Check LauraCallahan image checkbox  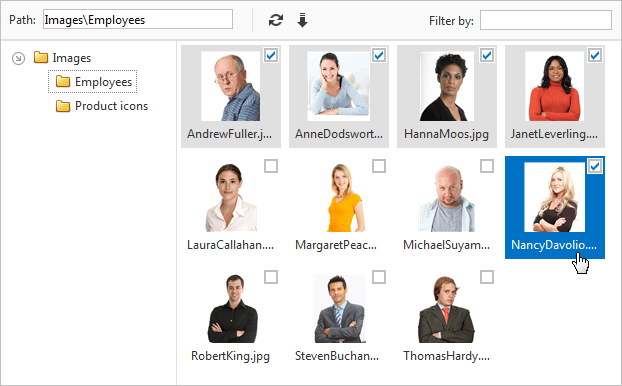[x=271, y=166]
